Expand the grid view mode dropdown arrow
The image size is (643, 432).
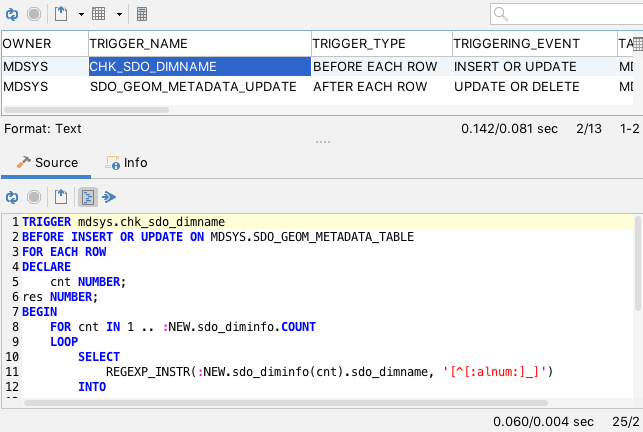(x=120, y=14)
